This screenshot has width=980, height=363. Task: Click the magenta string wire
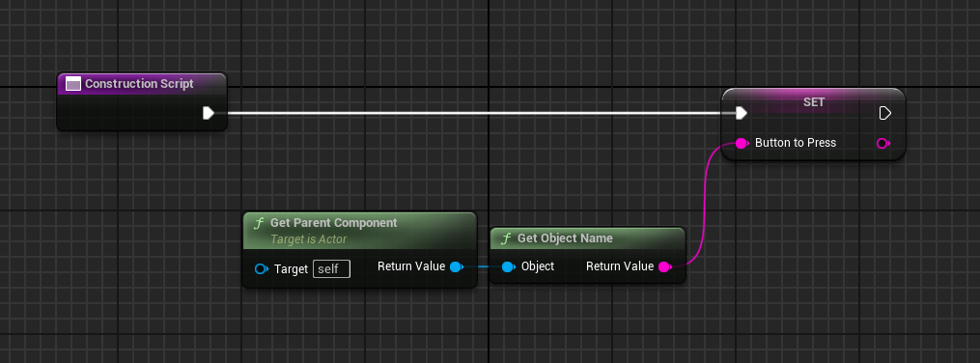[x=705, y=200]
